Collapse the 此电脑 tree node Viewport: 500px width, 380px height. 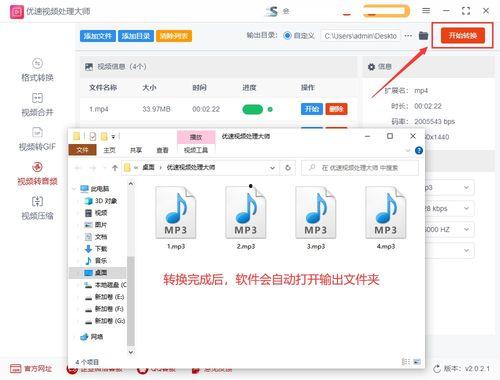point(74,189)
